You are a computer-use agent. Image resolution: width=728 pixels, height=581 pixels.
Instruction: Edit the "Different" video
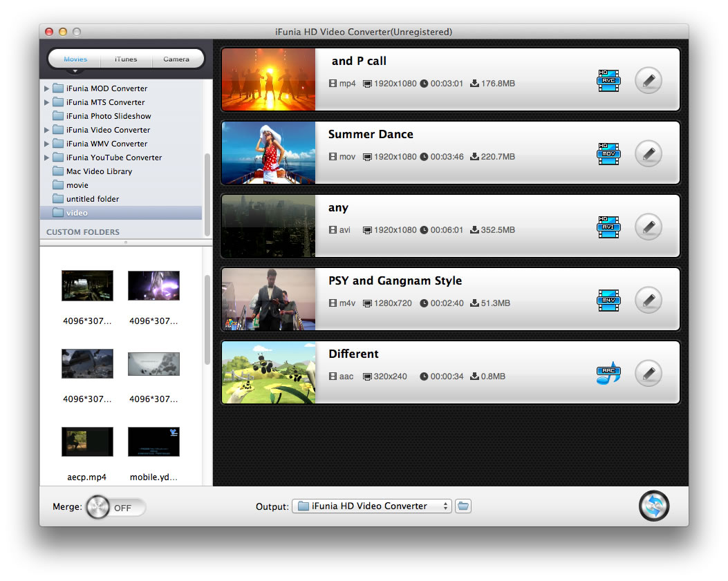(x=648, y=373)
